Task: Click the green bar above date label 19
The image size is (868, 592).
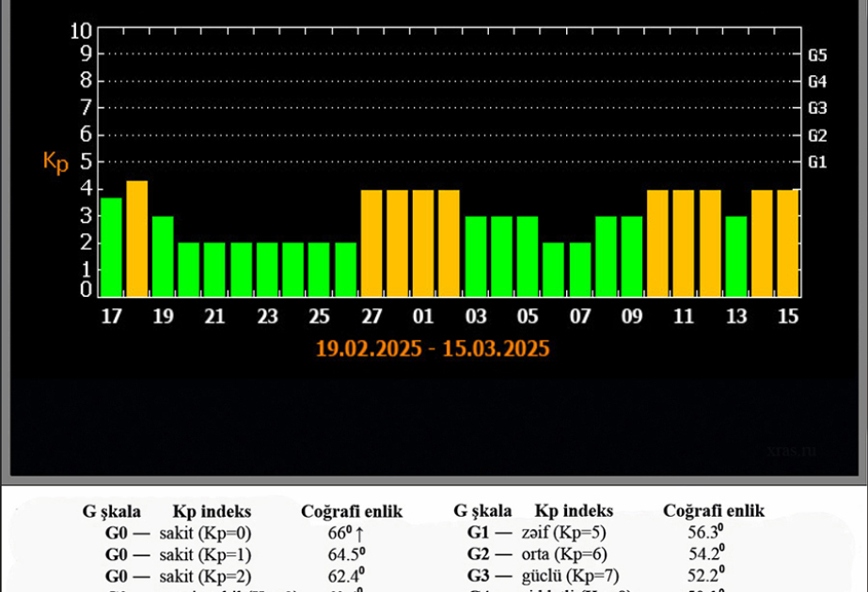Action: coord(163,257)
